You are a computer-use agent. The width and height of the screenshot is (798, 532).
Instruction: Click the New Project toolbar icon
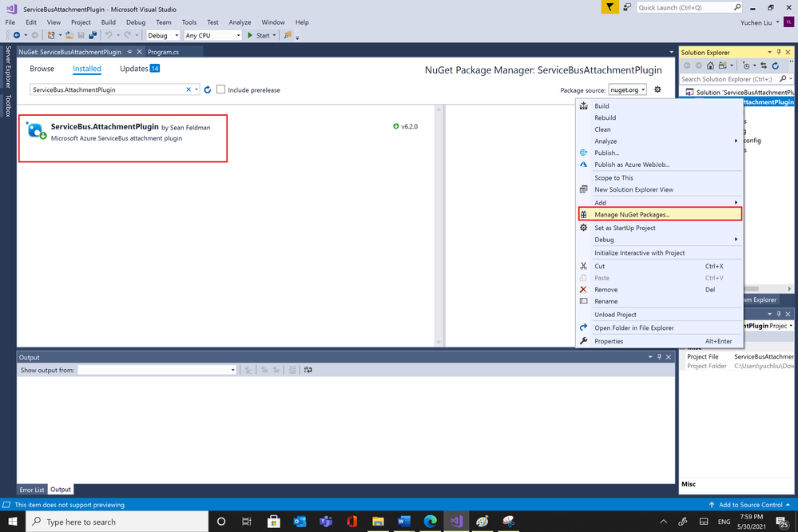51,35
